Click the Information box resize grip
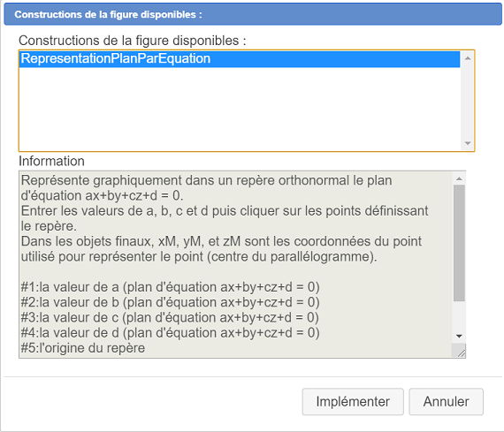504x432 pixels. 460,351
